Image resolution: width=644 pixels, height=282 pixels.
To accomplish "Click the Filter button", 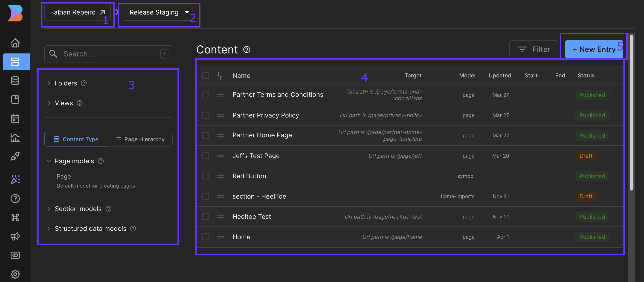I will [534, 49].
